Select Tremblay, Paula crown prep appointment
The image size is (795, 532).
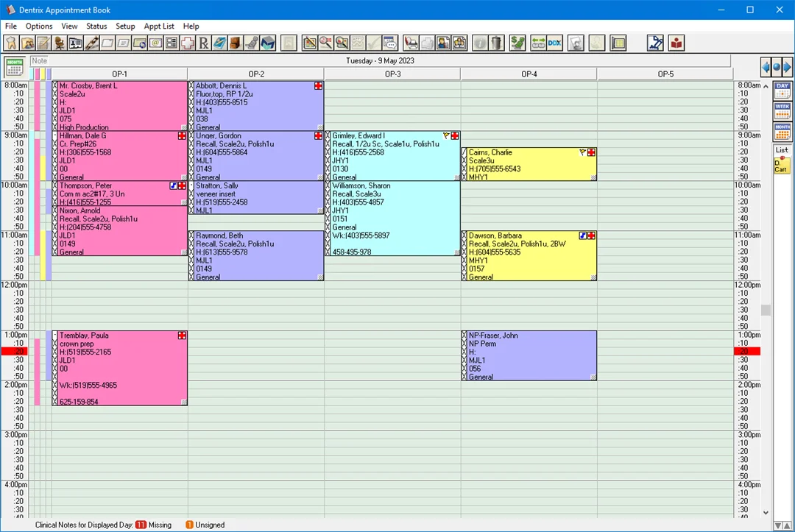(x=118, y=368)
